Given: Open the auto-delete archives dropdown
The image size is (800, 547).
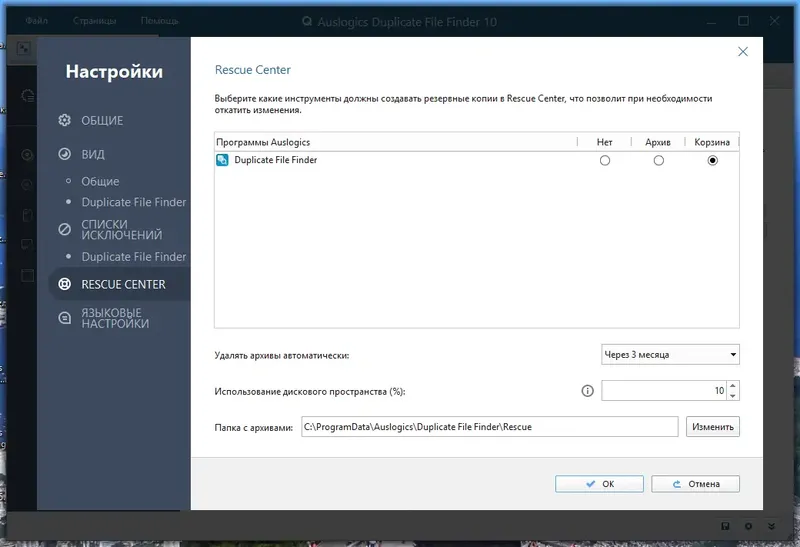Looking at the screenshot, I should tap(670, 355).
